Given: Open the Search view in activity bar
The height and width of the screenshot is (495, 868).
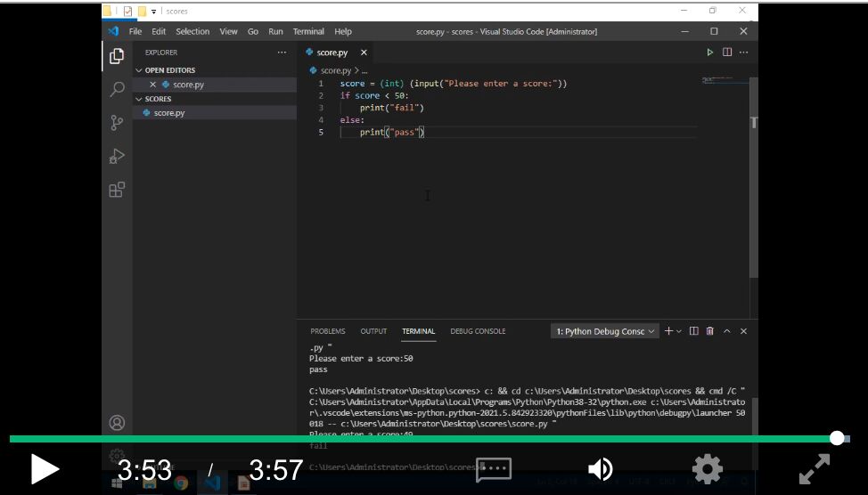Looking at the screenshot, I should pyautogui.click(x=117, y=89).
